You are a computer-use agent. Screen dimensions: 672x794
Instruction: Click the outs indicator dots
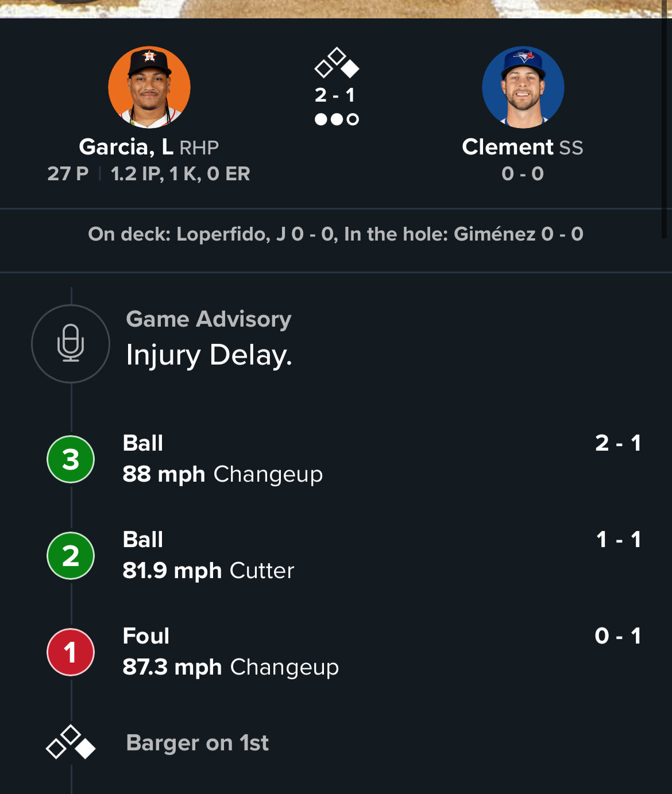(337, 119)
